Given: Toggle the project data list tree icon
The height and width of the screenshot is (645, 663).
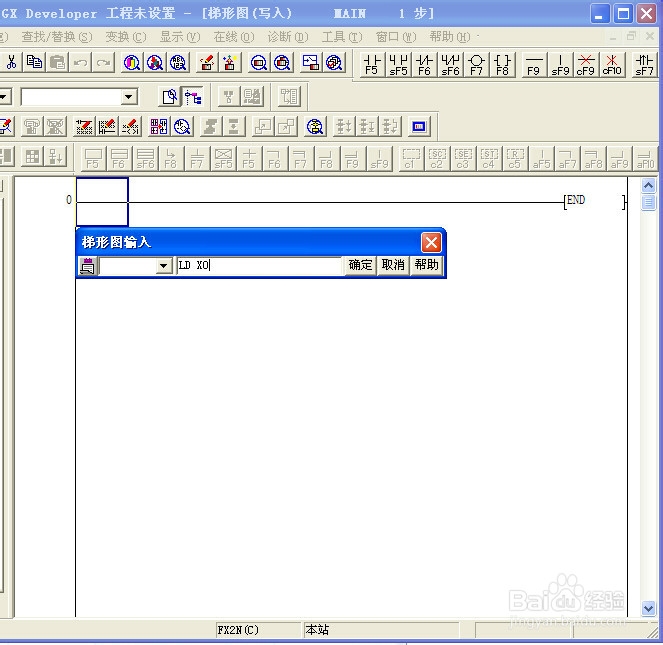Looking at the screenshot, I should coord(193,97).
